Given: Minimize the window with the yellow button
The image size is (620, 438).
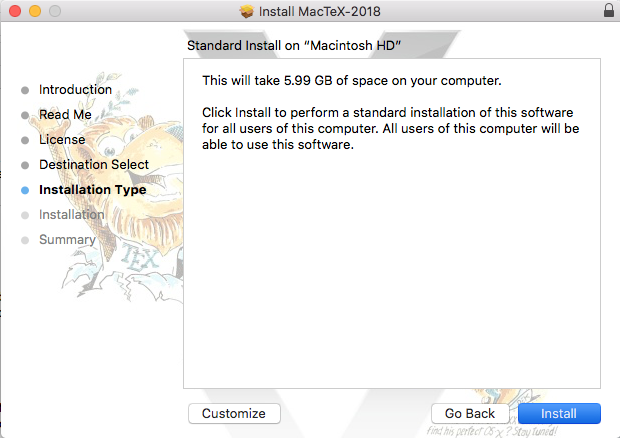Looking at the screenshot, I should pos(34,11).
